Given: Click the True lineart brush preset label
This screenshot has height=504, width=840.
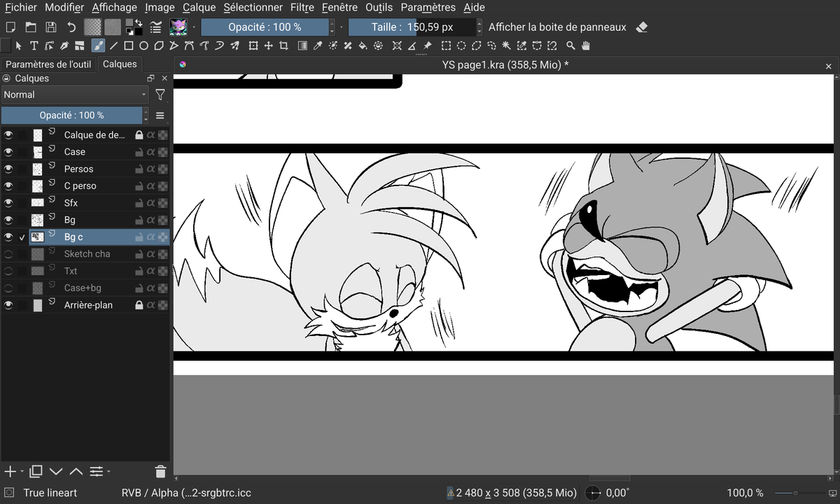Looking at the screenshot, I should tap(50, 493).
